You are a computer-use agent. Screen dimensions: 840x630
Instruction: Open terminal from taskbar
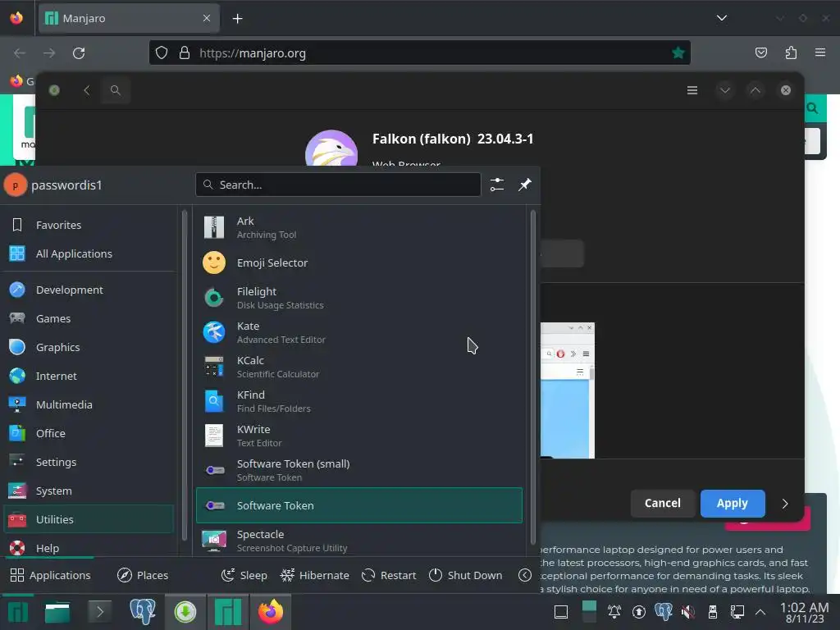(x=99, y=612)
